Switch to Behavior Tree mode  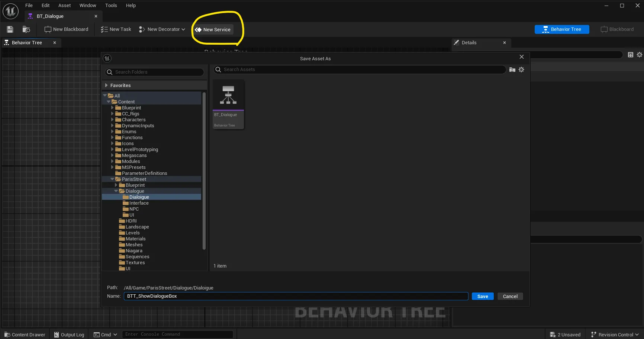(x=562, y=29)
